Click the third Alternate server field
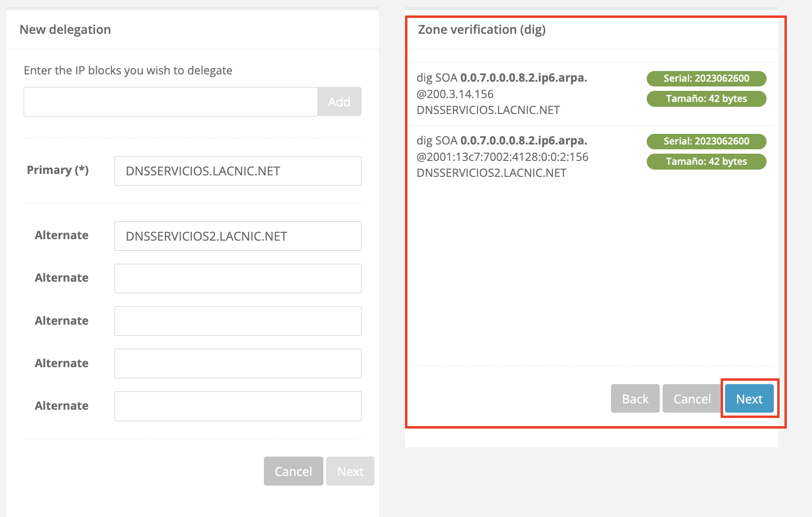The width and height of the screenshot is (812, 517). pos(238,321)
